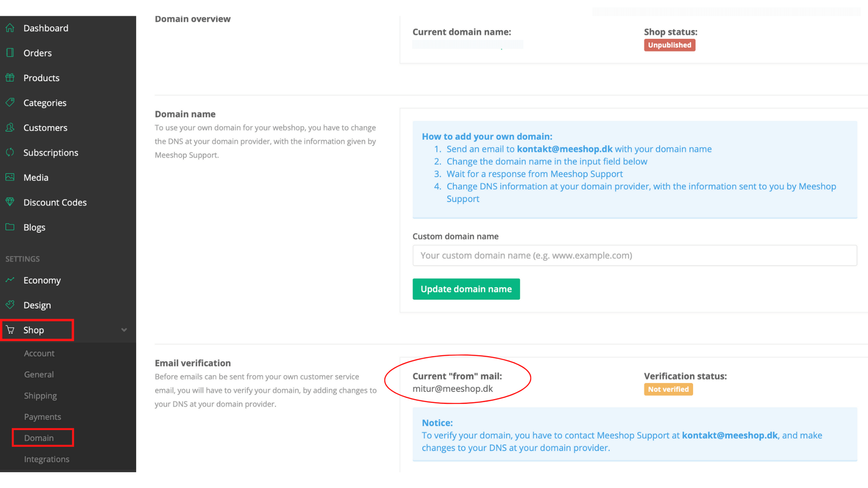Open Integrations under Shop

point(47,459)
